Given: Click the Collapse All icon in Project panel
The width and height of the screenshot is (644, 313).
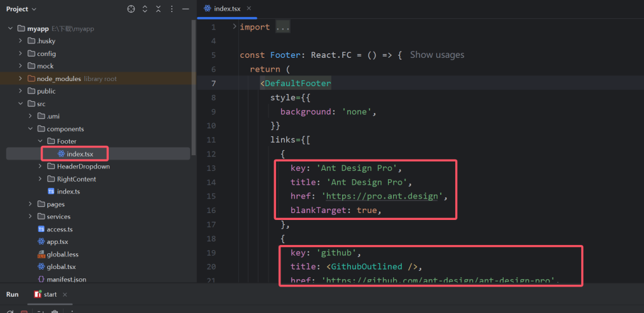Looking at the screenshot, I should tap(158, 9).
